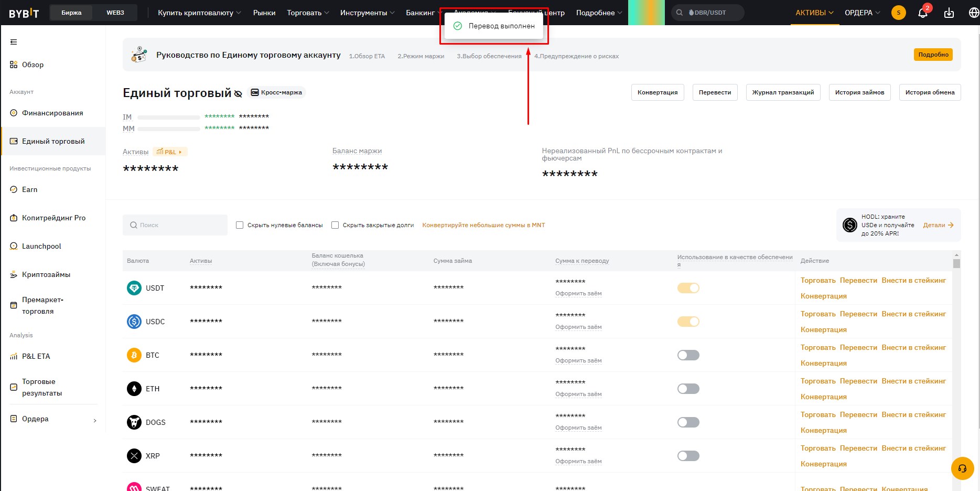Click Перевести button at top
980x491 pixels.
715,92
